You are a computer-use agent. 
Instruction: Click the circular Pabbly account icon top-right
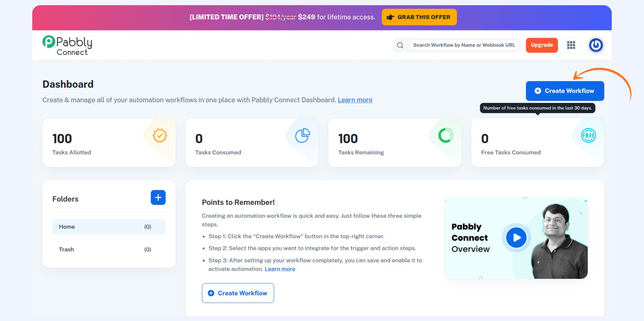tap(596, 45)
